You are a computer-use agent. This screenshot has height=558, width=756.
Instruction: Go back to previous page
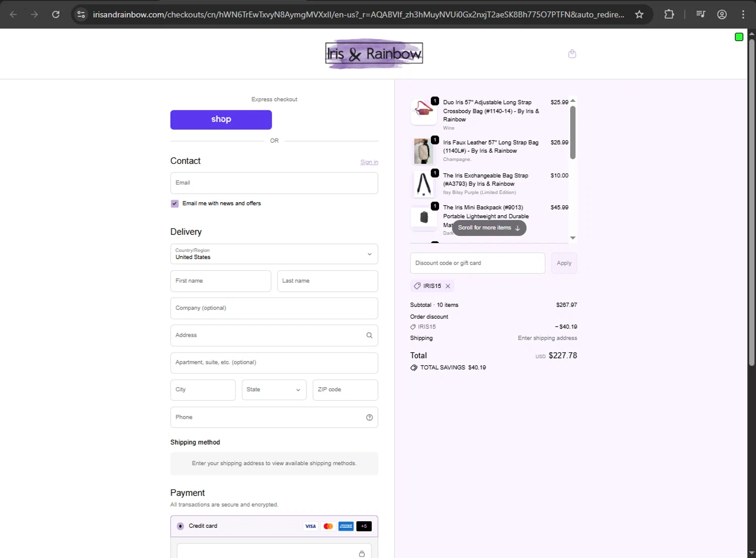coord(14,15)
